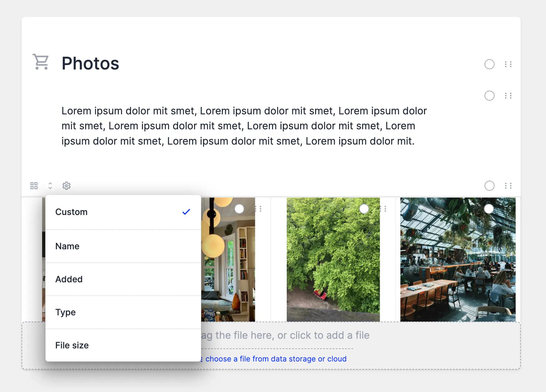Grab the drag handle next to Photos title
The image size is (546, 392).
coord(508,64)
